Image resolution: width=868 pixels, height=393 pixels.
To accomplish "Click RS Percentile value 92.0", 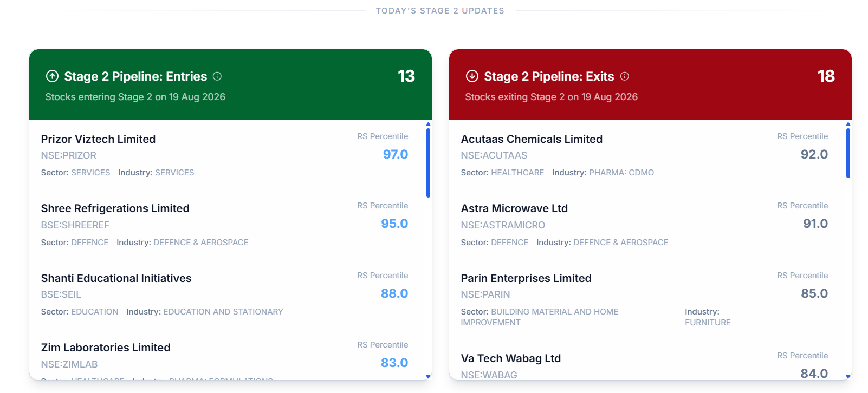I will click(814, 154).
